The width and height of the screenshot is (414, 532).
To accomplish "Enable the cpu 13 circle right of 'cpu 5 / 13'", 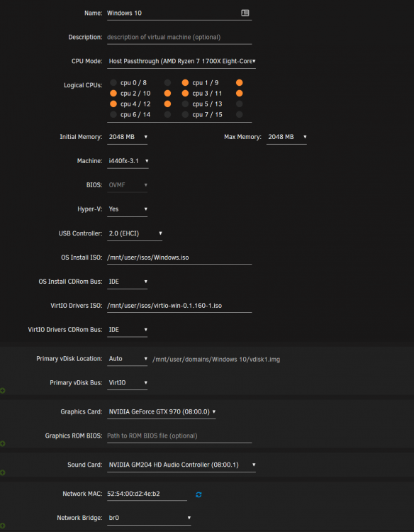I will tap(240, 104).
